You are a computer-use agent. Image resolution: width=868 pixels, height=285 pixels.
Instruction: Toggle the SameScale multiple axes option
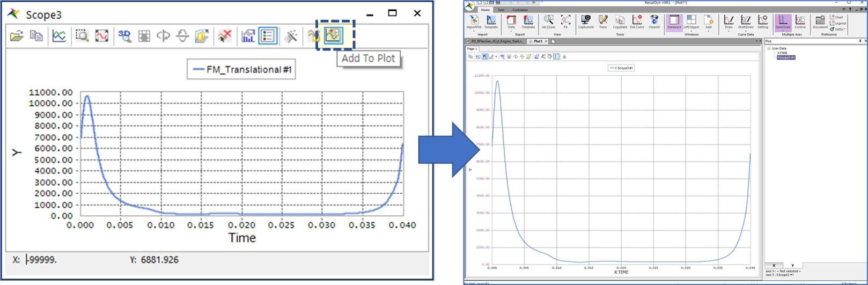pos(783,21)
